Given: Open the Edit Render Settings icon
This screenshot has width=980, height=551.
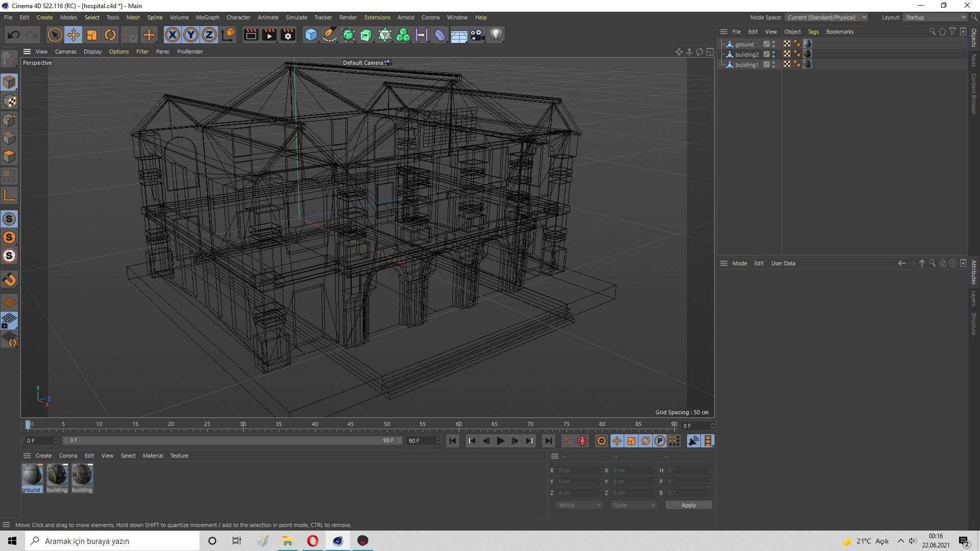Looking at the screenshot, I should [288, 35].
